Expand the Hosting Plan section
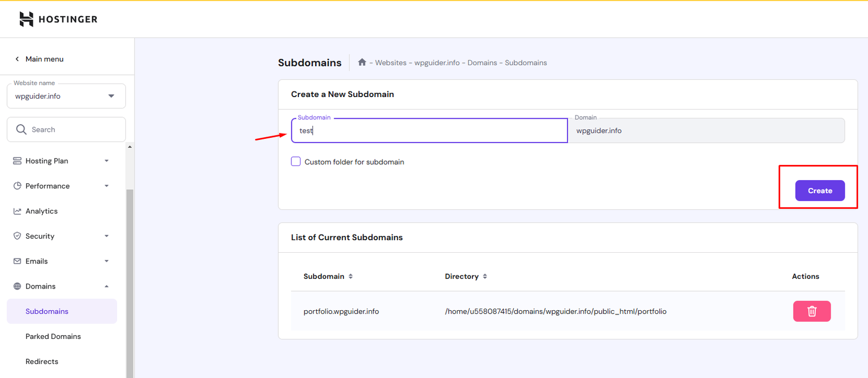This screenshot has height=378, width=868. pos(106,161)
